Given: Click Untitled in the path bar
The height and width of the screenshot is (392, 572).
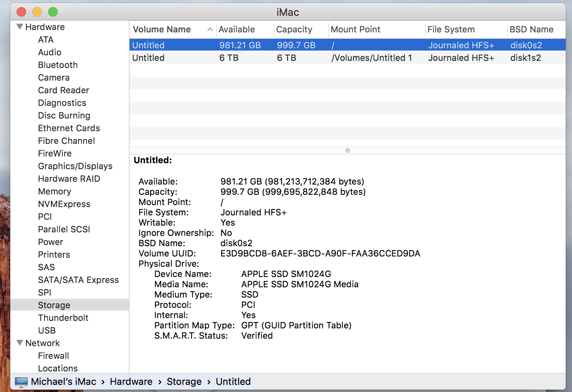Looking at the screenshot, I should 233,381.
